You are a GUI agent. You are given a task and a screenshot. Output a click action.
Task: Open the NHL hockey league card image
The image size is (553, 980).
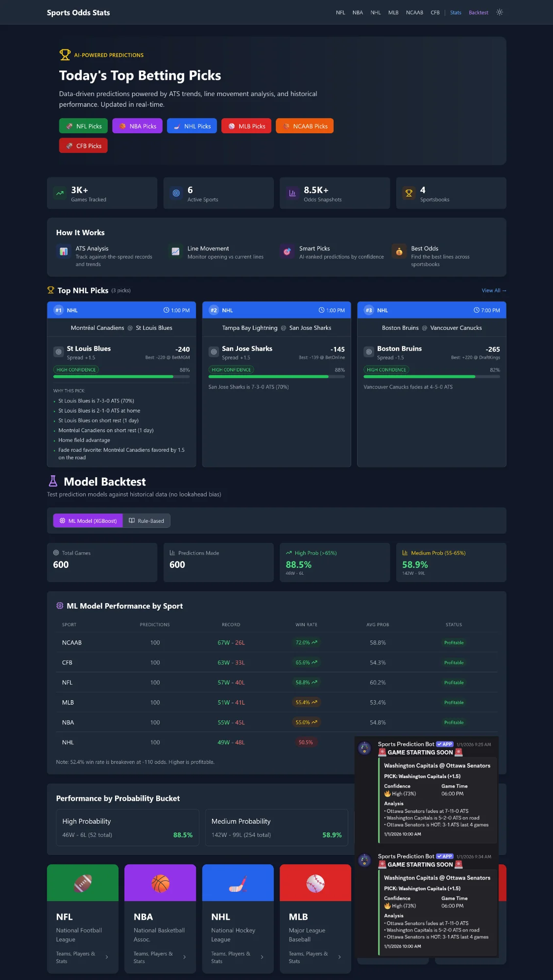pos(238,882)
